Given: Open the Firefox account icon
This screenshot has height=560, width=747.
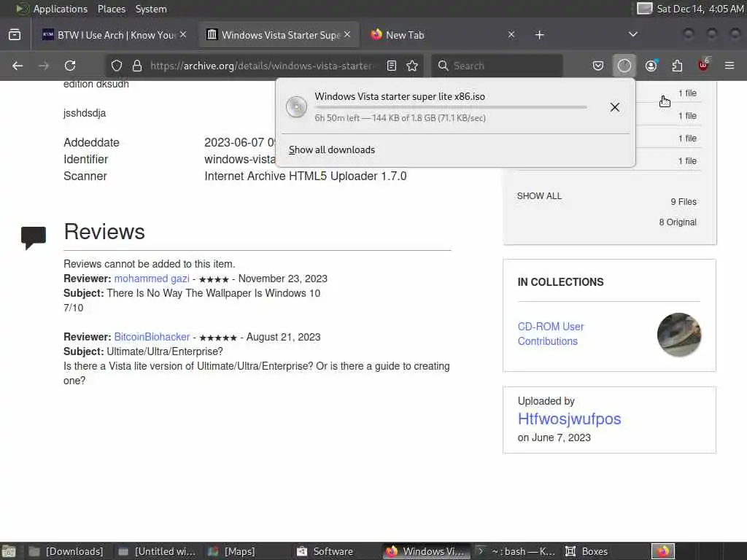Looking at the screenshot, I should pos(651,66).
